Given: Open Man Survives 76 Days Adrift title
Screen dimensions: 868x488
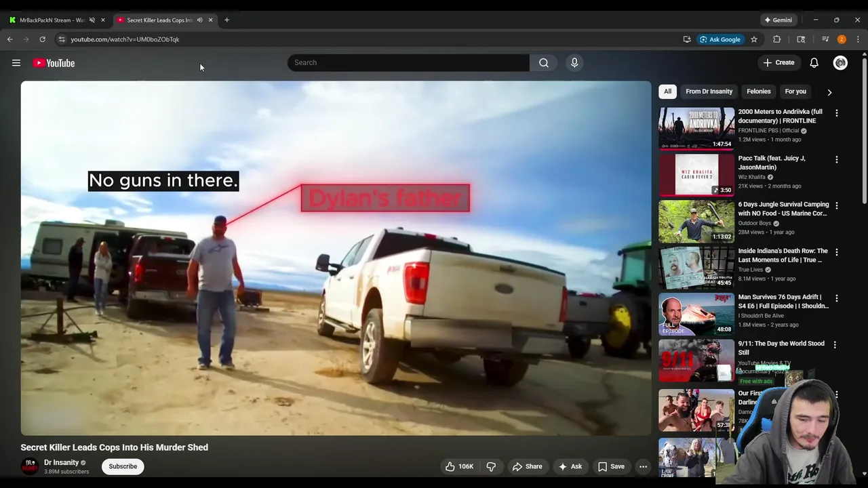Looking at the screenshot, I should [783, 301].
